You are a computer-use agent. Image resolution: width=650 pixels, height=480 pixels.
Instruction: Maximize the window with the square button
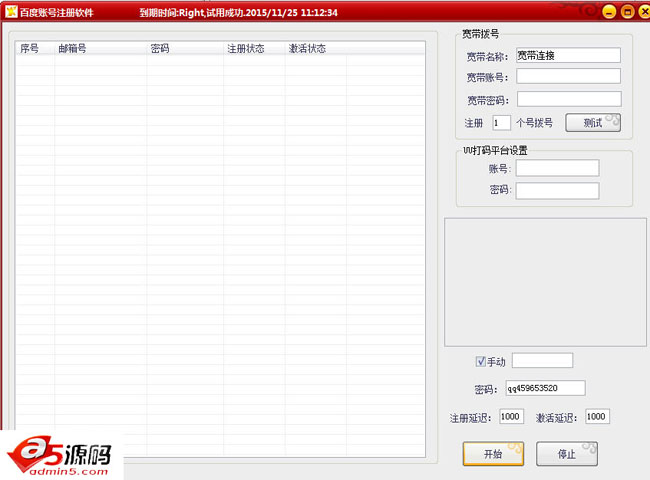pyautogui.click(x=628, y=12)
